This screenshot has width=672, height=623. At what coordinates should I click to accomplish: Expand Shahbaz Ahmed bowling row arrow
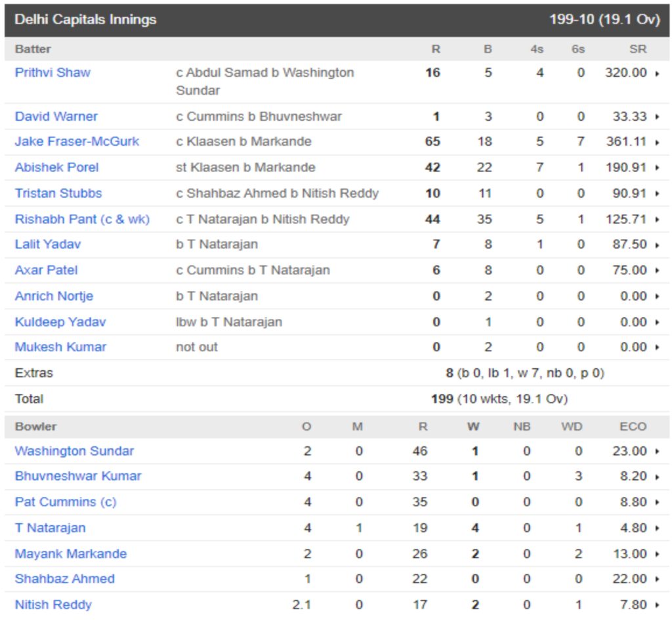(658, 579)
